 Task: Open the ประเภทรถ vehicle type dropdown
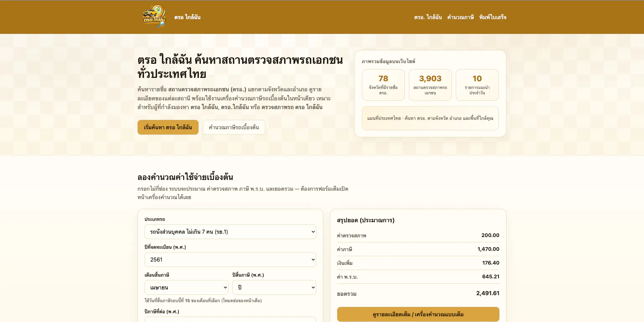coord(230,232)
